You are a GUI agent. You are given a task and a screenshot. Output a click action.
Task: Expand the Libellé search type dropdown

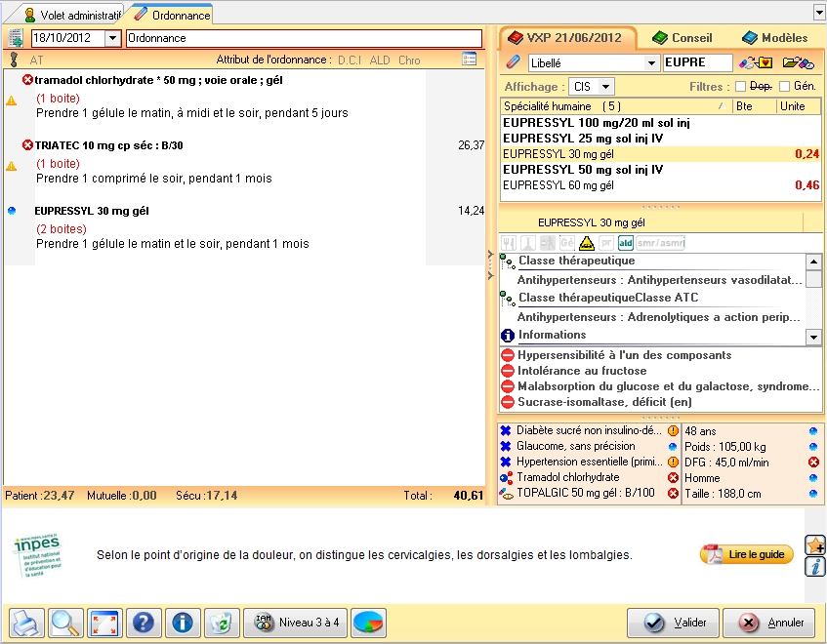(x=651, y=63)
